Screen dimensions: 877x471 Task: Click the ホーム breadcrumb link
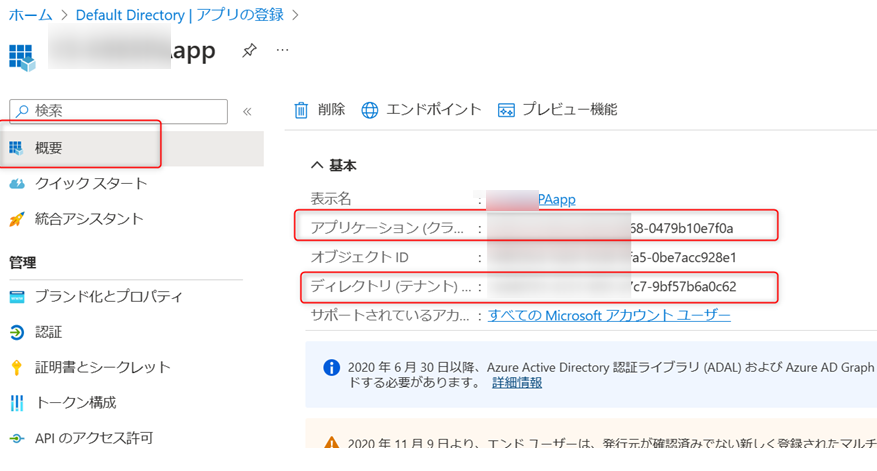coord(30,15)
